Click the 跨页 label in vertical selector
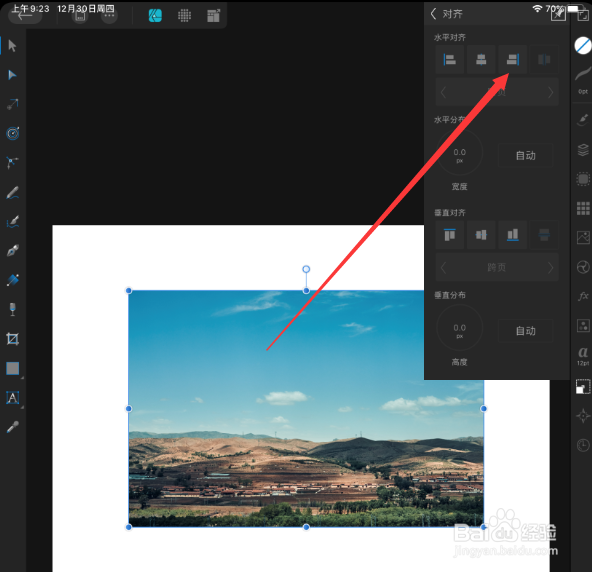This screenshot has height=572, width=592. click(x=496, y=268)
